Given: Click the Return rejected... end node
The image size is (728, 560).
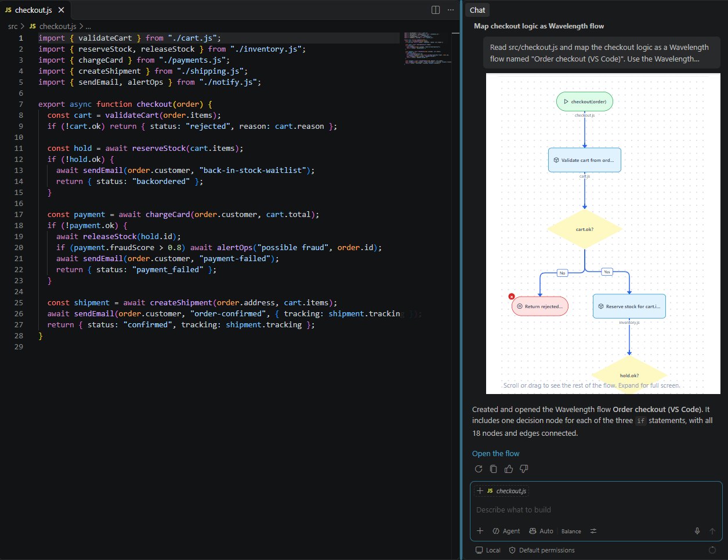Looking at the screenshot, I should [x=540, y=306].
